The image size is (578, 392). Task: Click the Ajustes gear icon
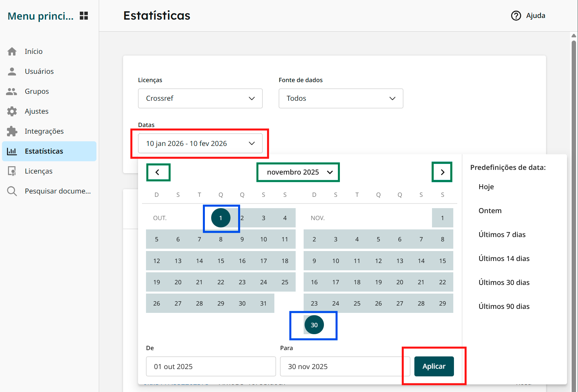coord(12,111)
